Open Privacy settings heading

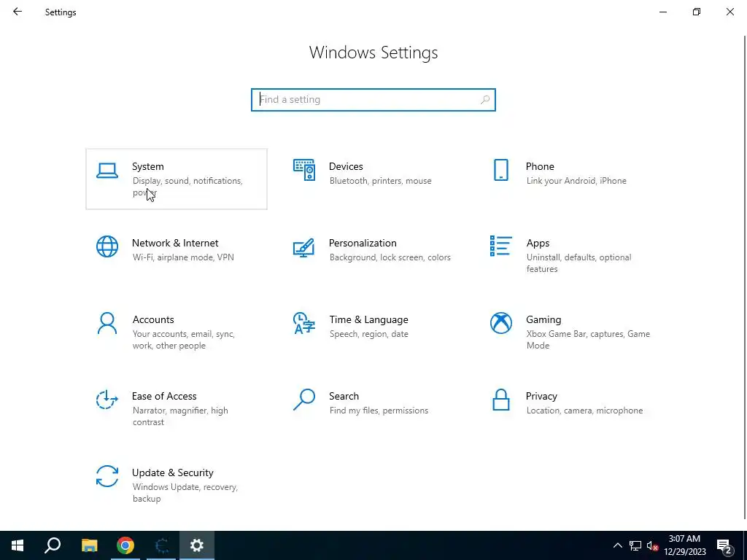pos(541,396)
